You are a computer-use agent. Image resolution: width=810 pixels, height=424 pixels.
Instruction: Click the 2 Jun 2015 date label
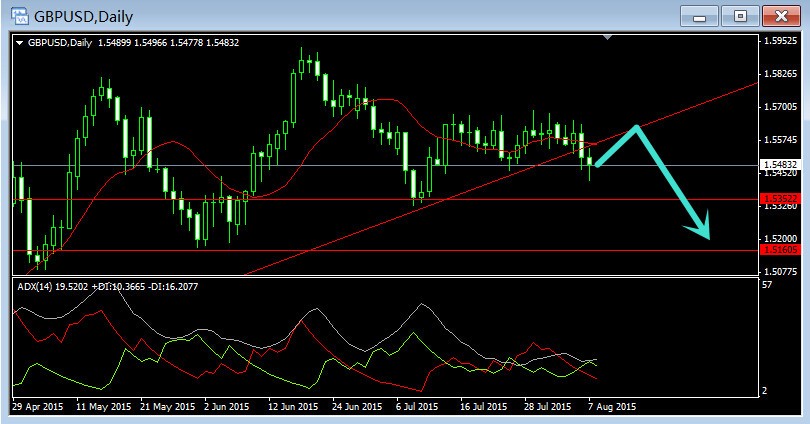click(x=227, y=406)
